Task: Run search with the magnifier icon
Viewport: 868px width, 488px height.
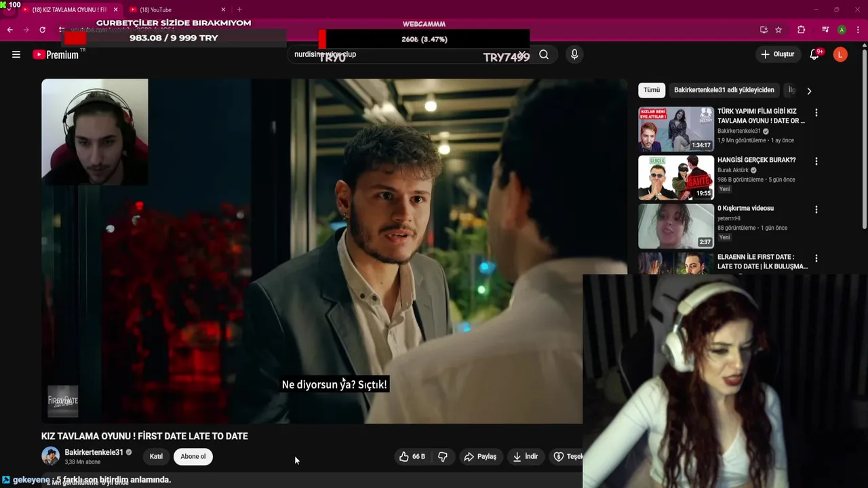Action: [x=544, y=55]
